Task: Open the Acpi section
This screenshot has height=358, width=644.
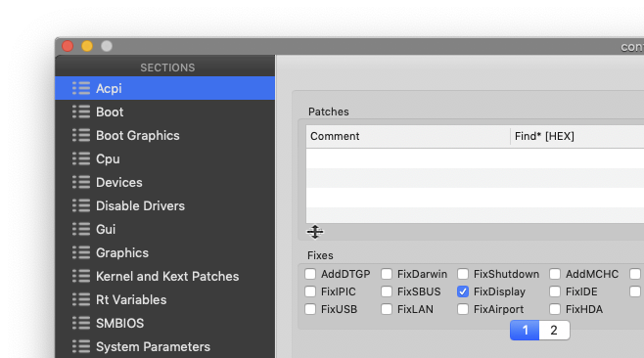Action: coord(164,88)
